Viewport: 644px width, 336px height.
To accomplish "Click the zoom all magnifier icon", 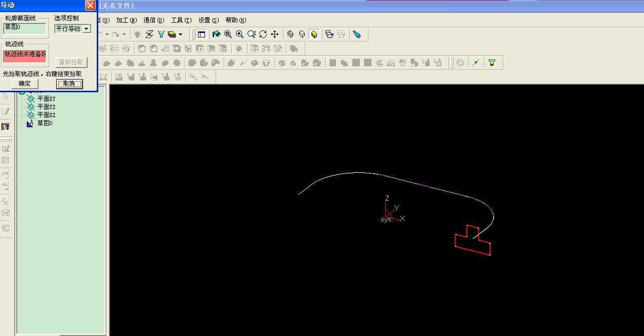I will [228, 34].
